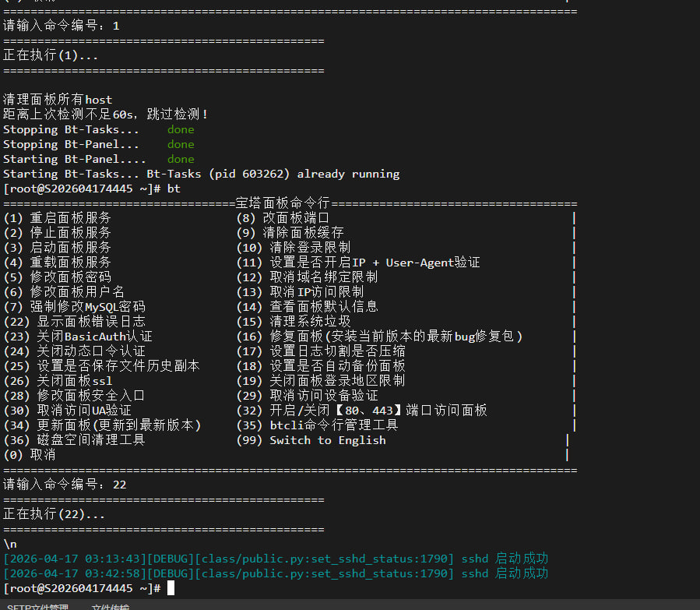Click the line 请输入命令编号: 22
Screen dimensions: 700x610
coord(65,485)
